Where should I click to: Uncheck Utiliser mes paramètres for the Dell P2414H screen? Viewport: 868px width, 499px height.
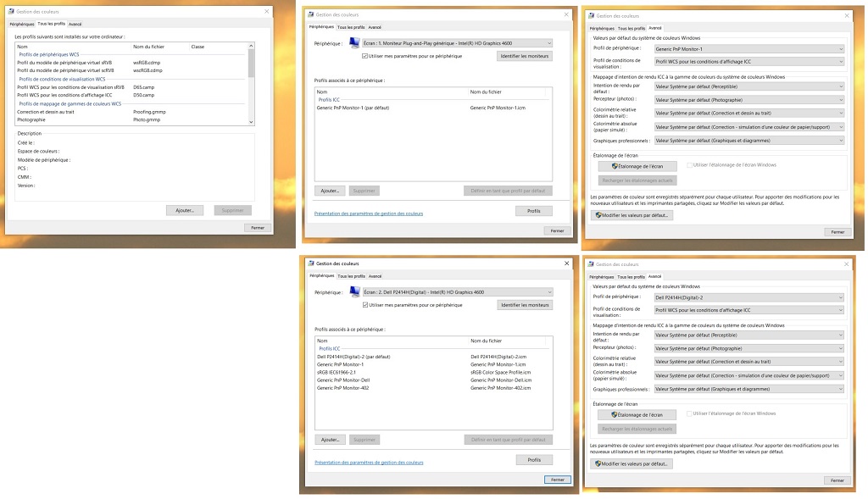click(365, 305)
